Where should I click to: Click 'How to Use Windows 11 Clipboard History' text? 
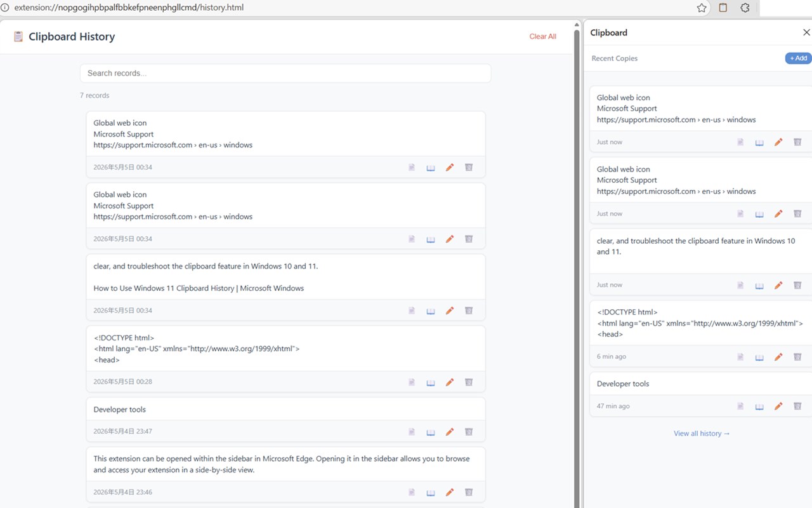[199, 288]
